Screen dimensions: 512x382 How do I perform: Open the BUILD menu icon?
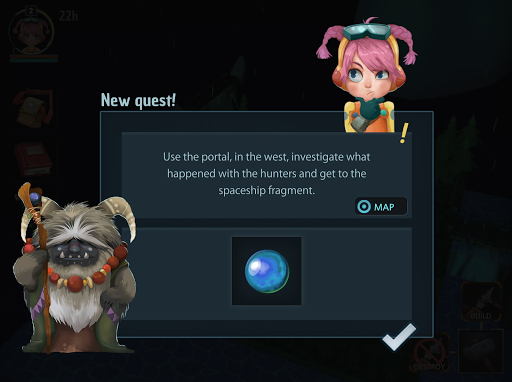pos(481,302)
